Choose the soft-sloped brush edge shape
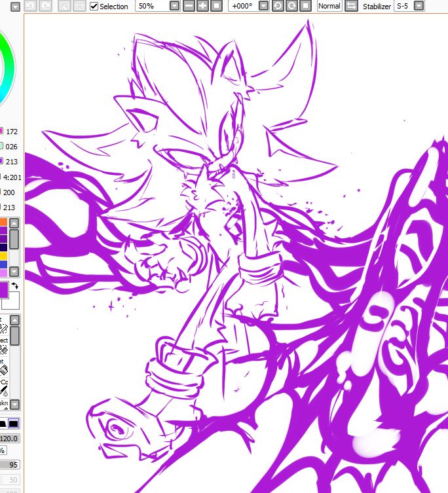This screenshot has height=493, width=448. (x=3, y=424)
